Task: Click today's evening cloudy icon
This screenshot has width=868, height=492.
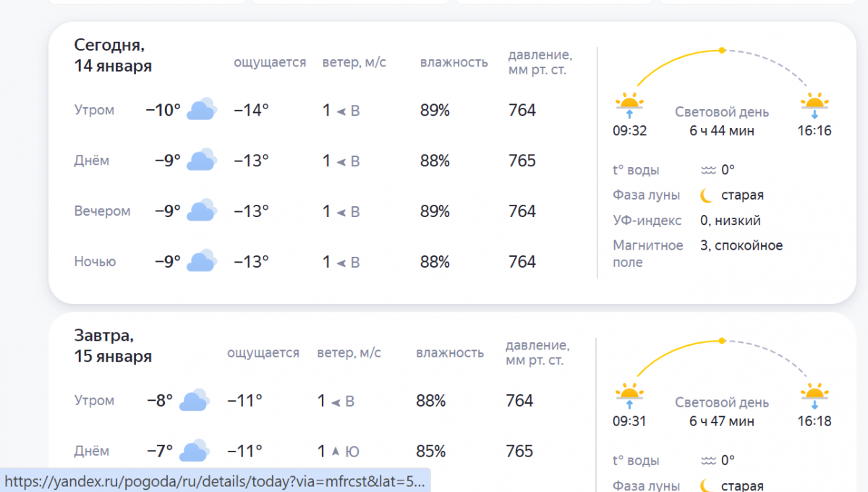Action: pos(202,211)
